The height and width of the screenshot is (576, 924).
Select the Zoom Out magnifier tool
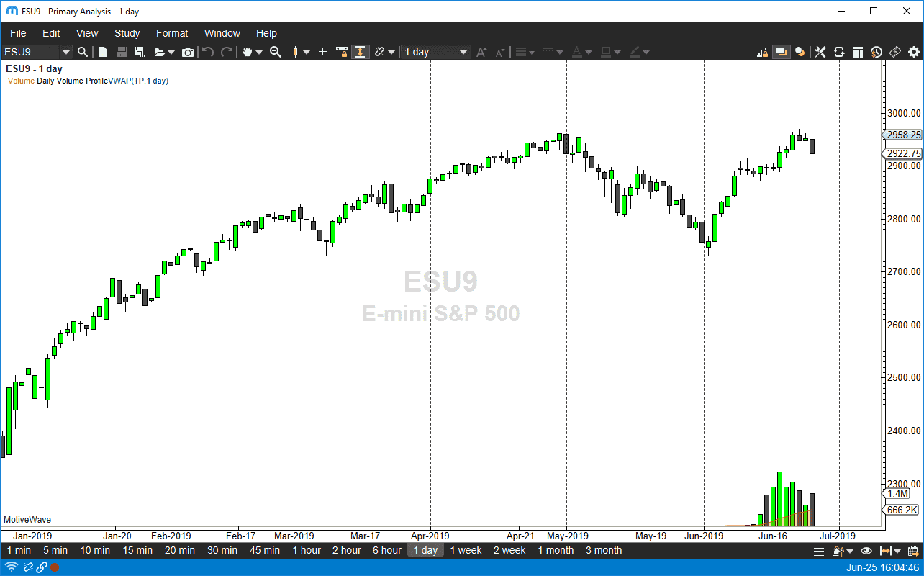coord(276,52)
